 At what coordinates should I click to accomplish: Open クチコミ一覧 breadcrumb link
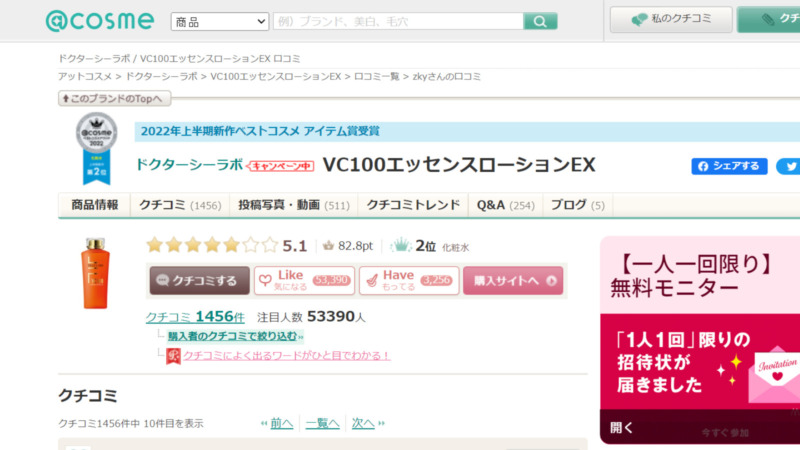tap(377, 77)
